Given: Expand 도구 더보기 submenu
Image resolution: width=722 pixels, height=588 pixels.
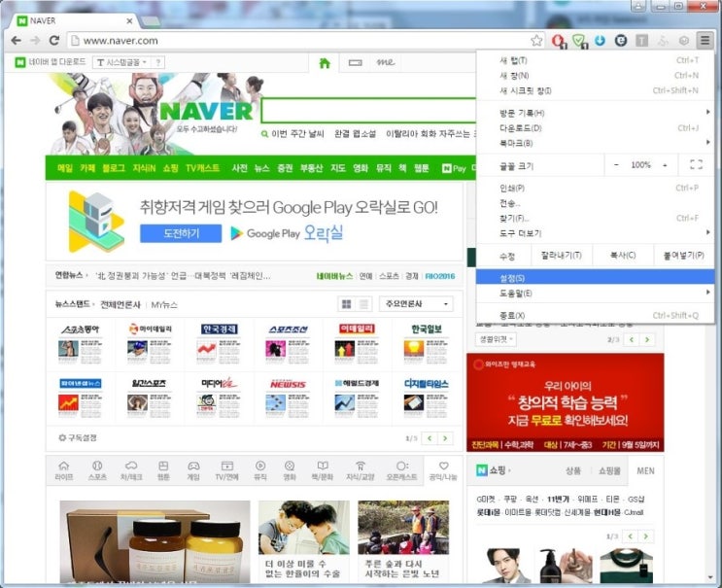Looking at the screenshot, I should click(596, 233).
